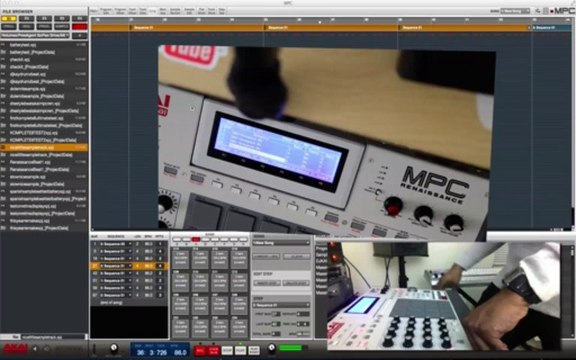Toggle the red file filter button in File Browser

click(79, 27)
